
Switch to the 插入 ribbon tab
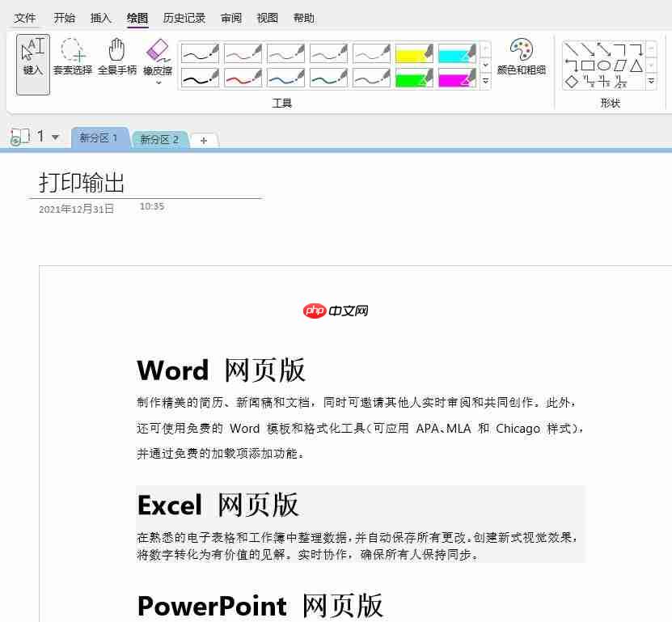coord(101,18)
